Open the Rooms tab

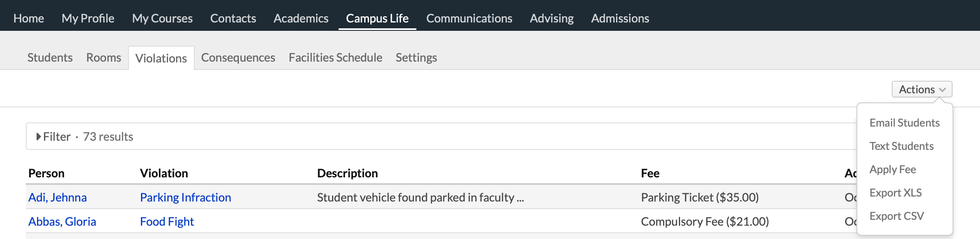pyautogui.click(x=104, y=57)
